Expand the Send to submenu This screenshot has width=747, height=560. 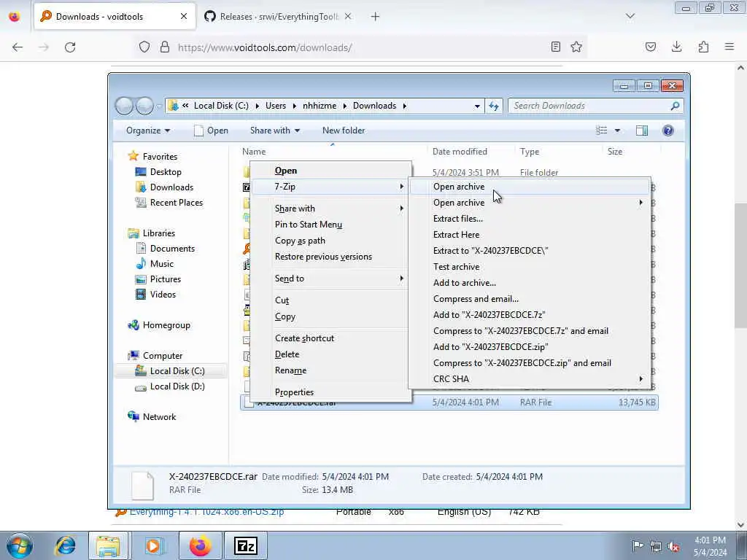click(x=330, y=278)
